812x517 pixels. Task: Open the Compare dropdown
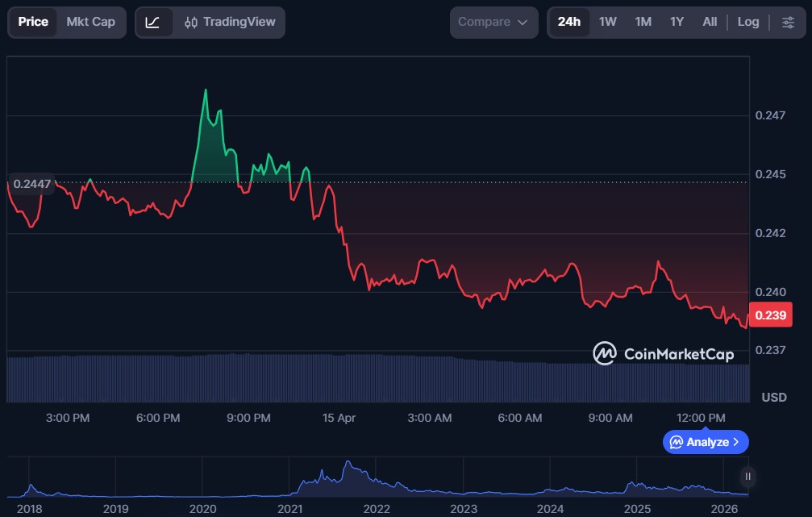pyautogui.click(x=493, y=23)
